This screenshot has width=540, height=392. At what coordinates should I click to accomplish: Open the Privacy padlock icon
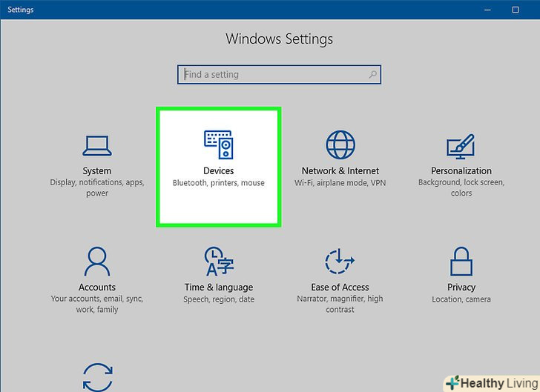click(461, 262)
